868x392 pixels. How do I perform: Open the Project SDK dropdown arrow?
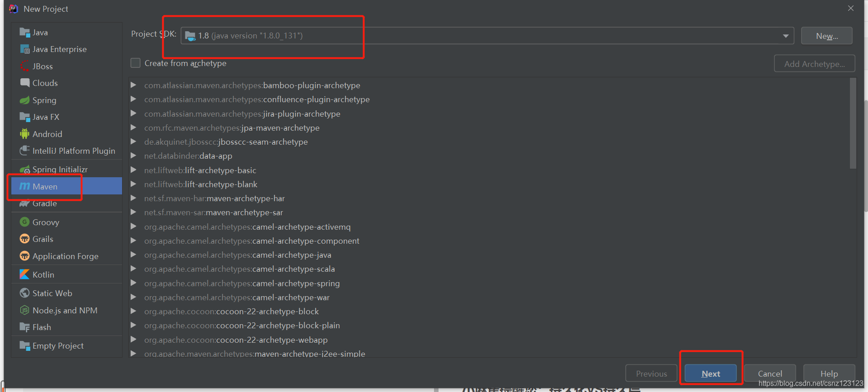[x=786, y=36]
